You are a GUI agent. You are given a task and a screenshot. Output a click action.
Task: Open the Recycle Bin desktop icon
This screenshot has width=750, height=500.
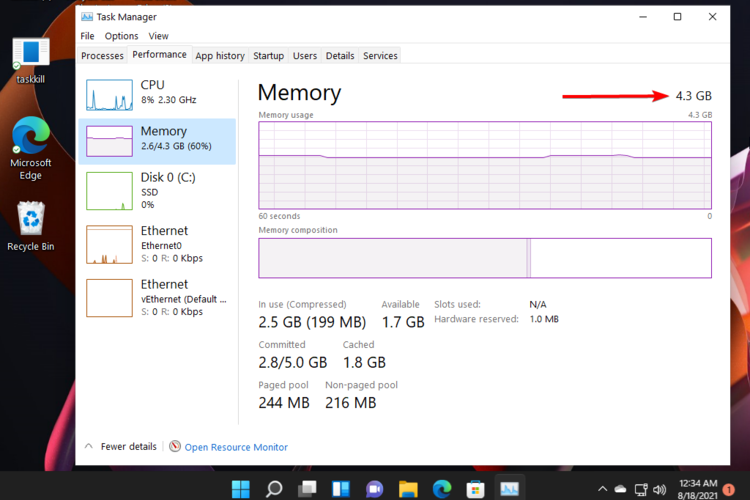tap(31, 224)
